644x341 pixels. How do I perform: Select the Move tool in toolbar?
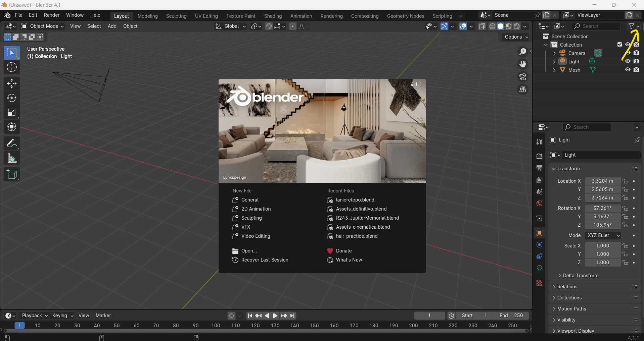[x=12, y=83]
